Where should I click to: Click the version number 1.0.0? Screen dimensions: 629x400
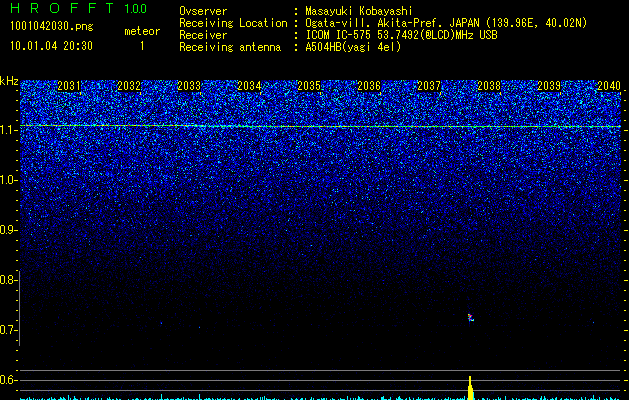[x=135, y=9]
